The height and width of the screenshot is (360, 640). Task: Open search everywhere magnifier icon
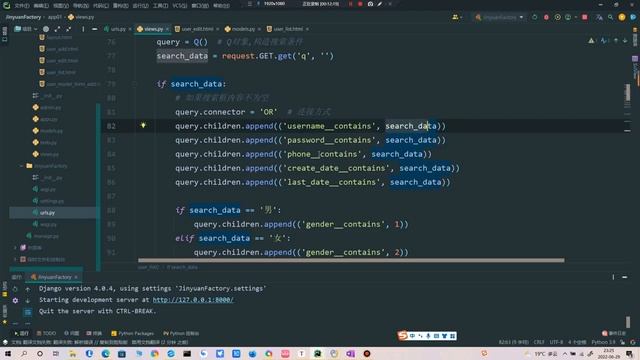click(610, 17)
